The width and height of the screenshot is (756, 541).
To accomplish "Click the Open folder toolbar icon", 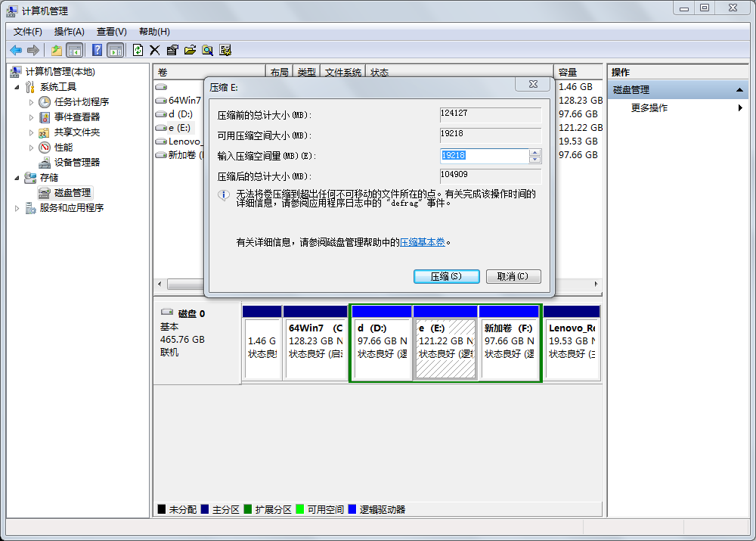I will pyautogui.click(x=190, y=50).
